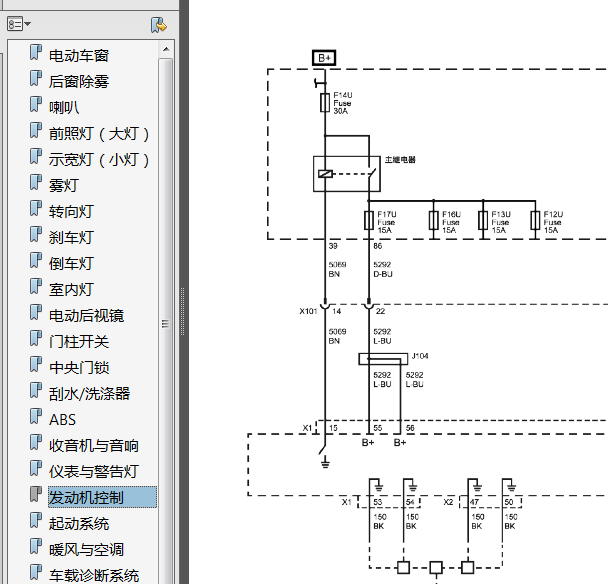This screenshot has height=584, width=608.
Task: Click the bookmark icon beside 门柱开关
Action: click(36, 338)
